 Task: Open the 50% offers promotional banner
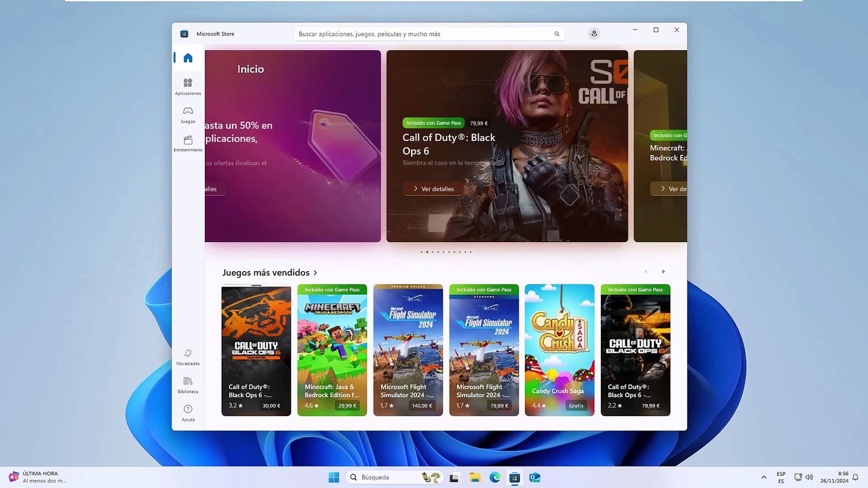[293, 146]
